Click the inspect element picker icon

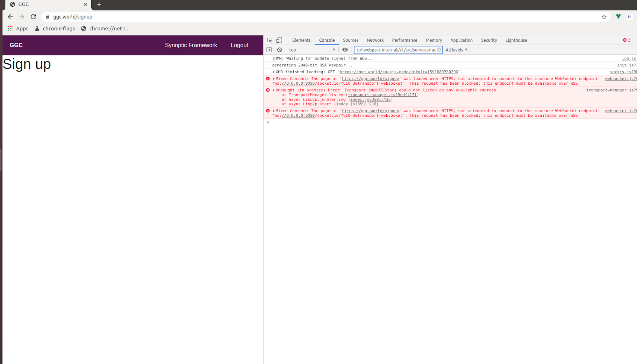(269, 40)
